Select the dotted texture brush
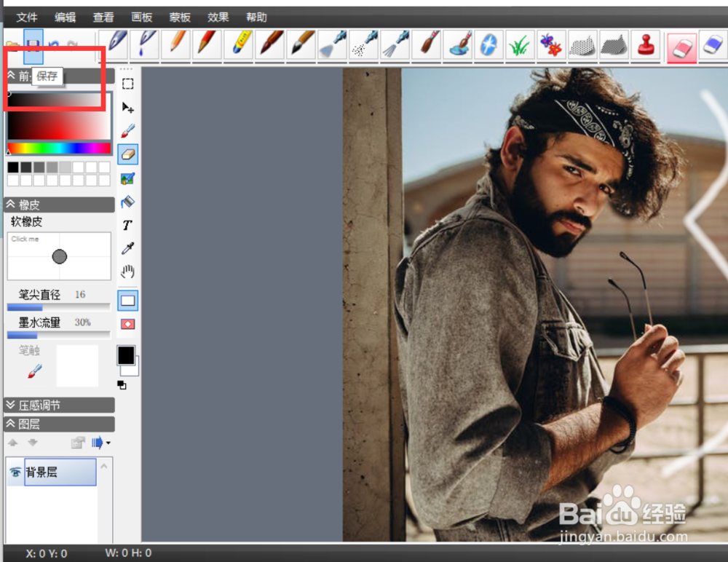The height and width of the screenshot is (562, 728). 582,45
